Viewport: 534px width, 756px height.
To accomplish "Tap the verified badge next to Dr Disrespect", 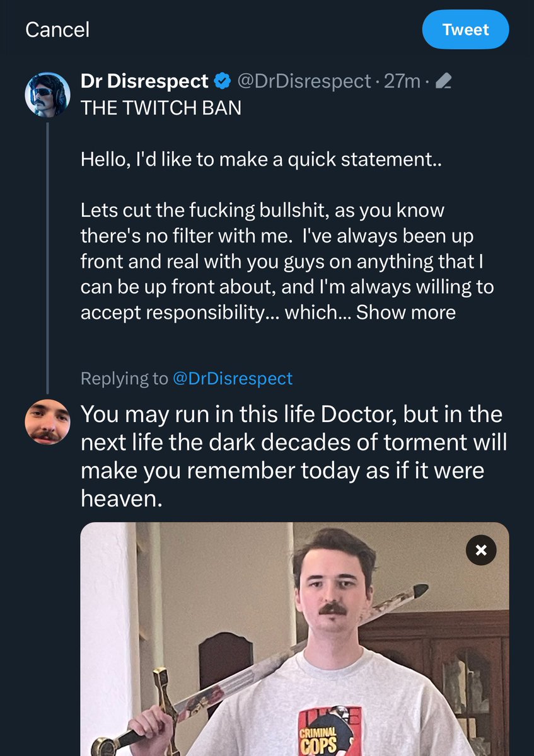I will coord(221,81).
